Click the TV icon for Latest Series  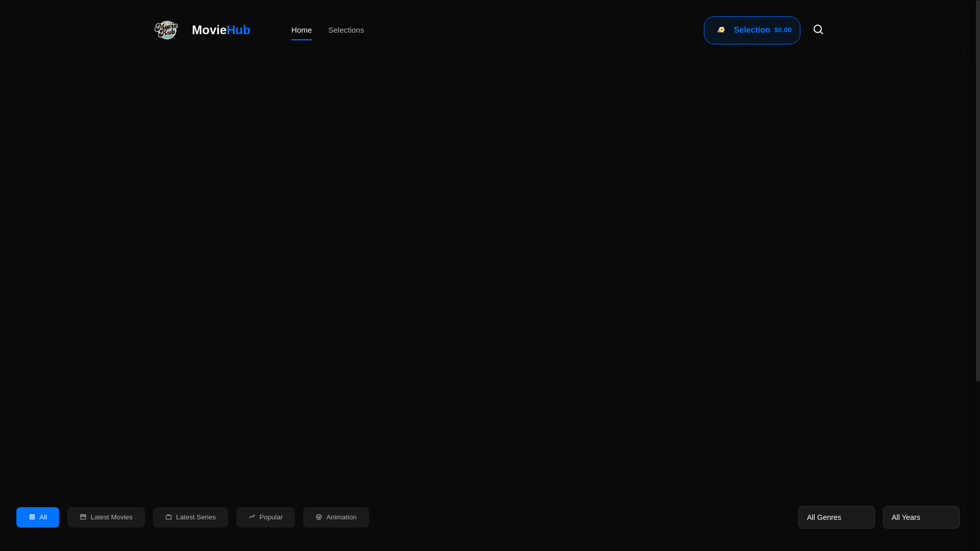tap(168, 517)
